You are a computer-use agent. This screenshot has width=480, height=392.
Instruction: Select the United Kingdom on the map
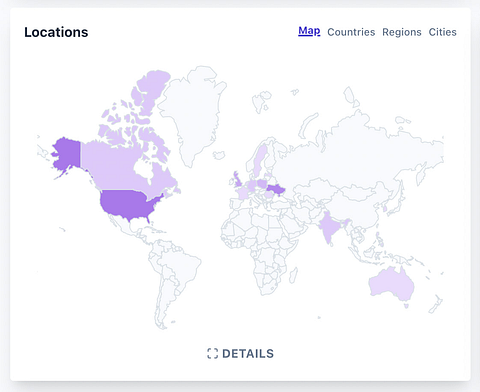[238, 180]
